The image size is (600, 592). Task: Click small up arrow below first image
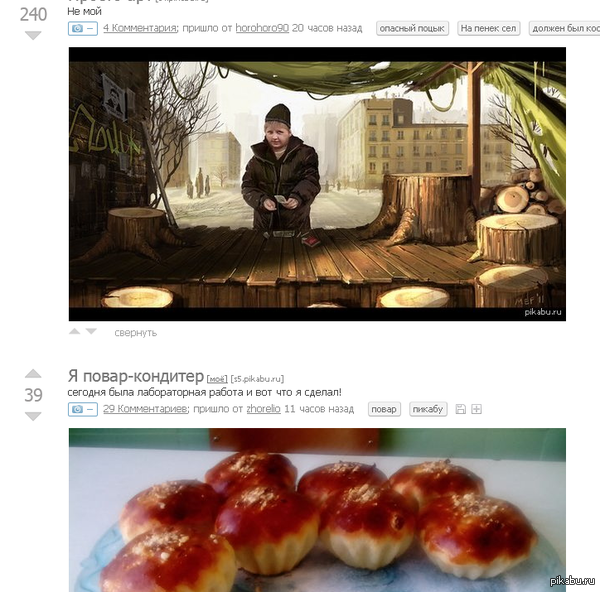pyautogui.click(x=75, y=331)
